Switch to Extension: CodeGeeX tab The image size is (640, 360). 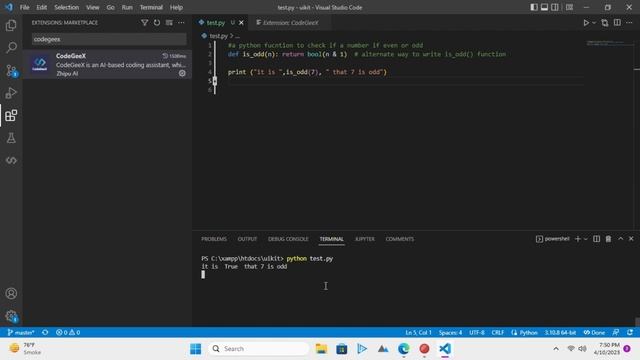pyautogui.click(x=290, y=23)
